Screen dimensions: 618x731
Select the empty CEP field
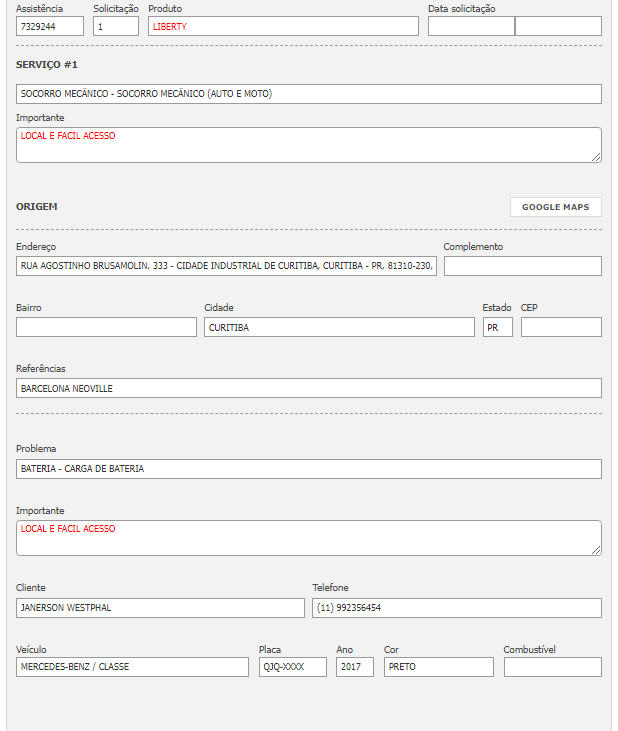pyautogui.click(x=561, y=327)
